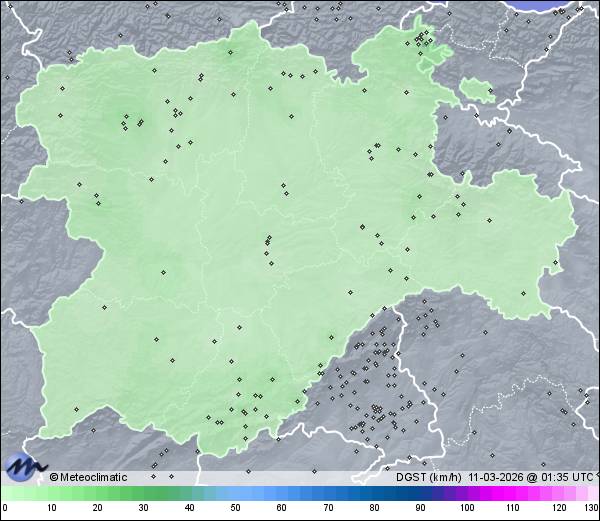This screenshot has width=600, height=521.
Task: Click the Meteoclimatic wave logo icon
Action: [24, 466]
